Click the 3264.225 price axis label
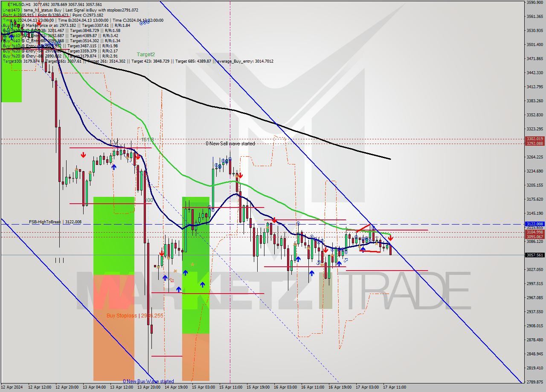The height and width of the screenshot is (392, 546). [535, 157]
